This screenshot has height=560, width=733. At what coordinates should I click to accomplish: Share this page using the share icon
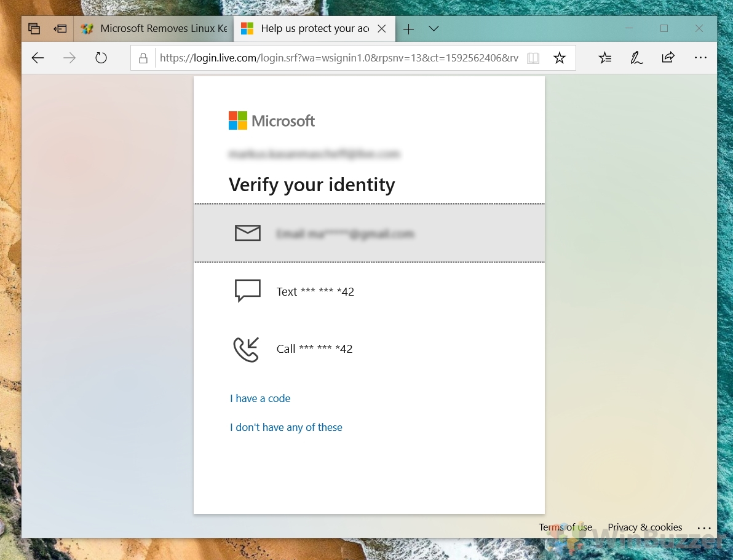coord(668,58)
